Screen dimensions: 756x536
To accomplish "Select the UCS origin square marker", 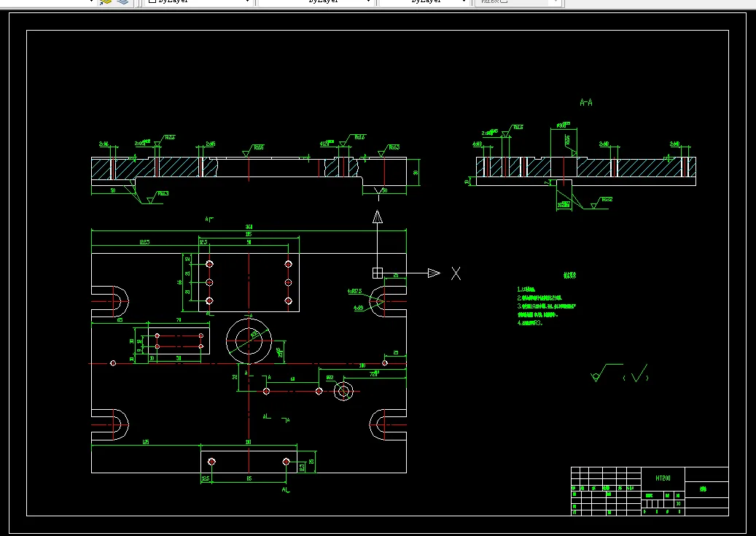I will 378,273.
